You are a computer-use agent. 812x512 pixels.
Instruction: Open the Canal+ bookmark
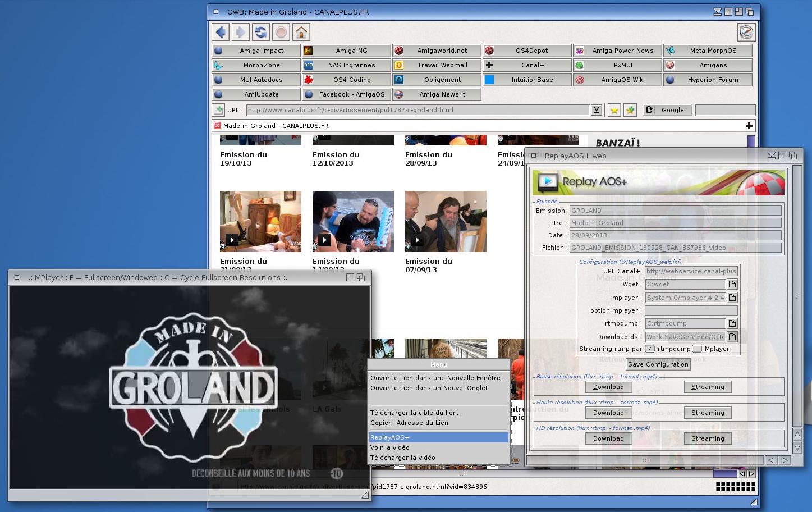click(527, 65)
